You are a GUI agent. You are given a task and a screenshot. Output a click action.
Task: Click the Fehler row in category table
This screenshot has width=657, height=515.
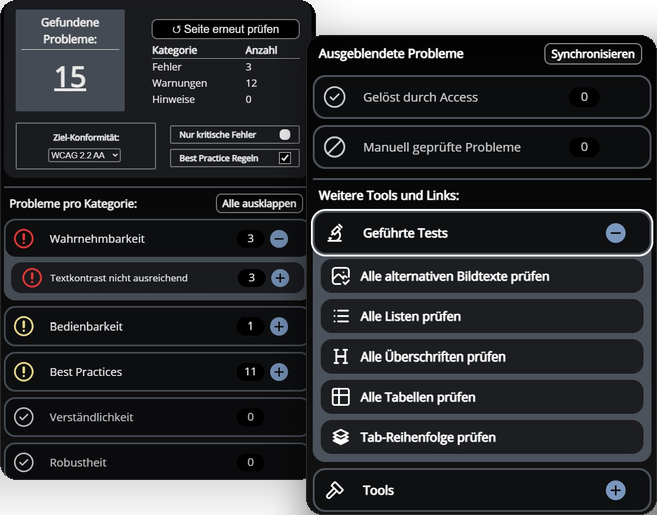[225, 67]
